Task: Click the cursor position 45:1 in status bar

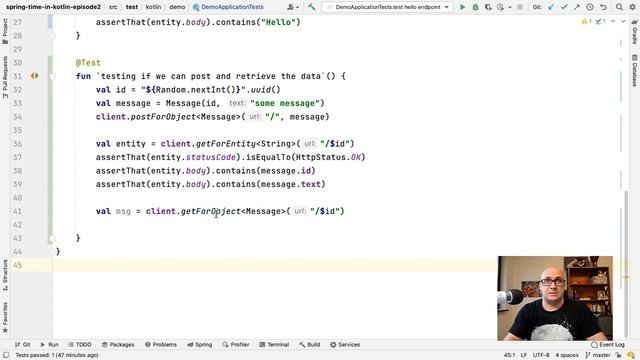Action: click(x=509, y=355)
